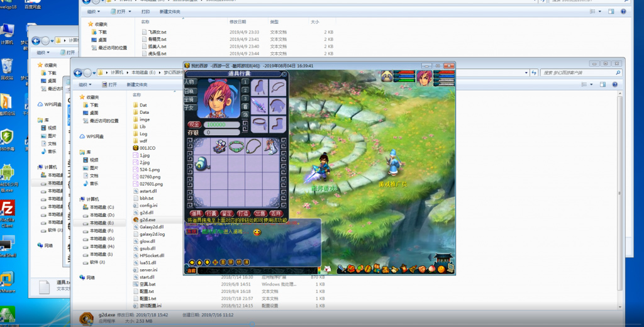644x327 pixels.
Task: Click the 禁 chat block button
Action: pyautogui.click(x=231, y=262)
